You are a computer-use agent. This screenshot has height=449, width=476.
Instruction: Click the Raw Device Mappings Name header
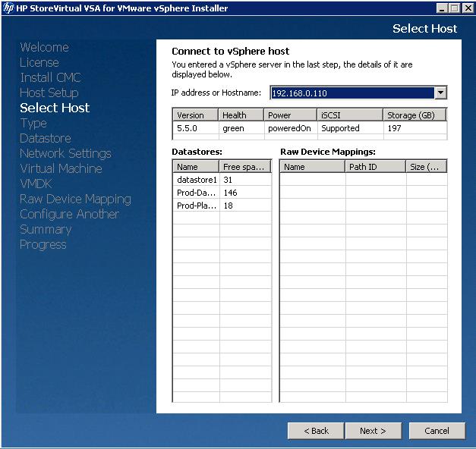tap(312, 167)
